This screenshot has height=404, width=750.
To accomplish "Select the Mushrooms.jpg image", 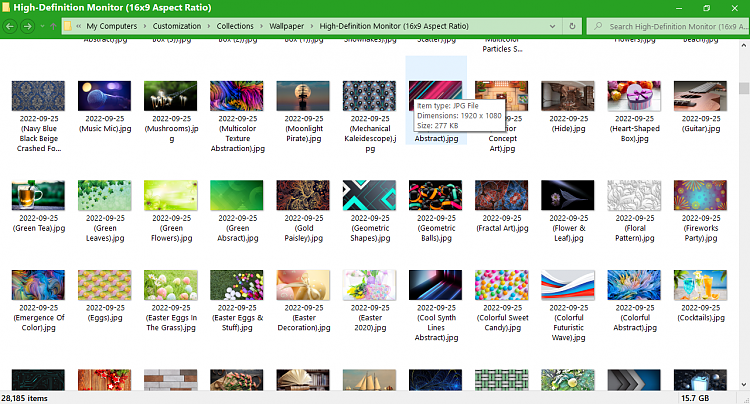I will pyautogui.click(x=170, y=96).
